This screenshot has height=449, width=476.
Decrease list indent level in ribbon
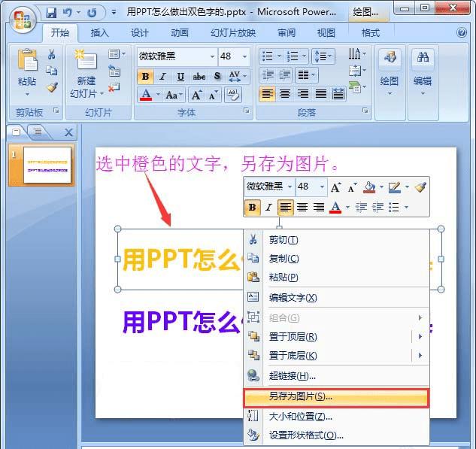tap(268, 74)
